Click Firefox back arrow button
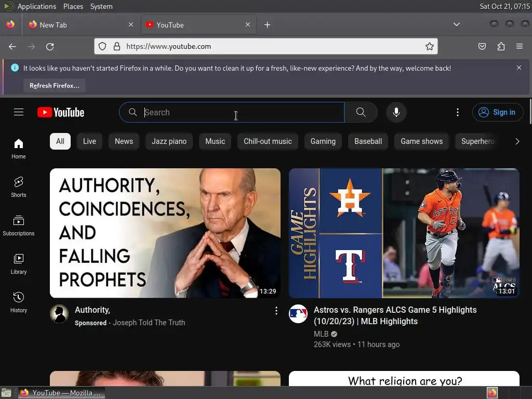 (x=12, y=46)
